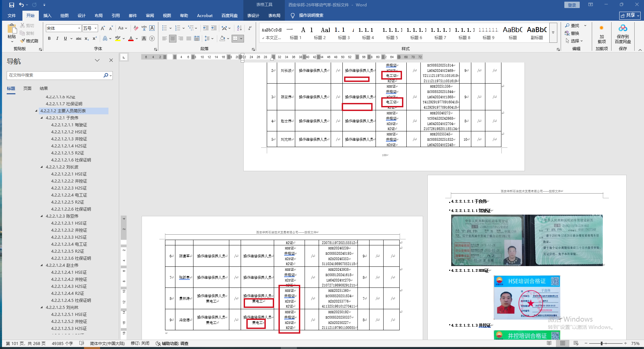Decrease font size with shrink font icon
Screen dimensions: 644x349
[x=111, y=28]
